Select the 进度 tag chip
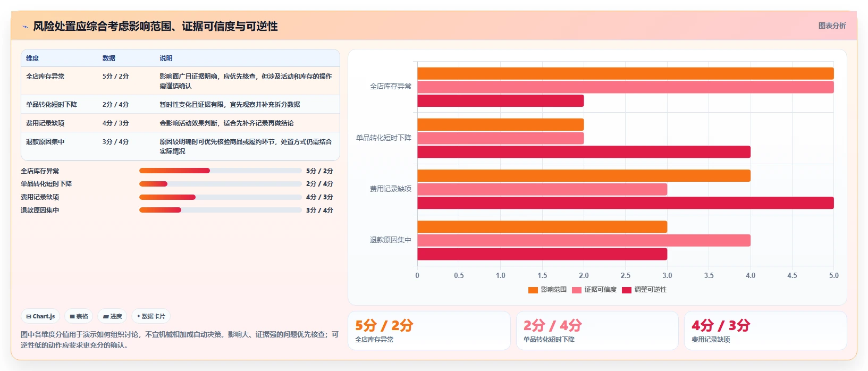The width and height of the screenshot is (868, 371). pyautogui.click(x=112, y=316)
